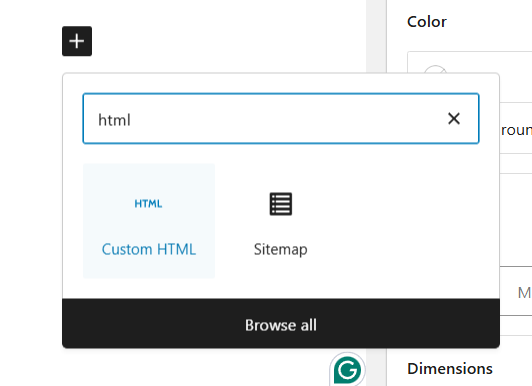Insert the Custom HTML block
The image size is (532, 386).
pos(149,221)
